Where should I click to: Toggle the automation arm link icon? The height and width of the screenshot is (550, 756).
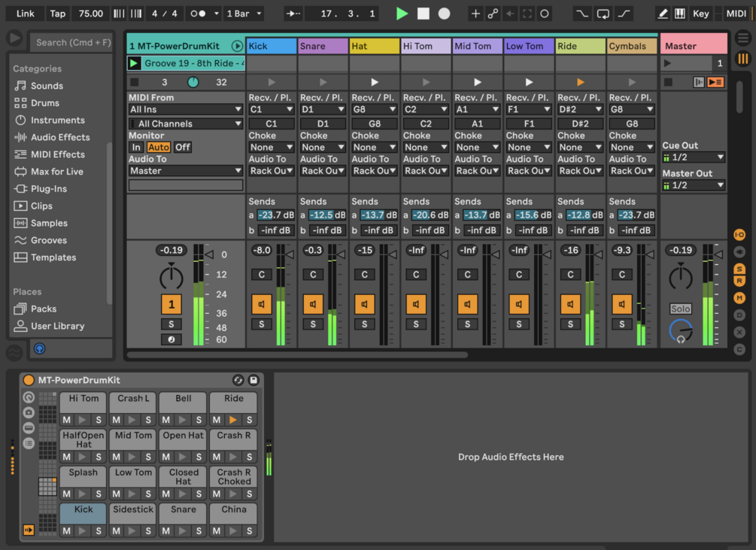point(493,14)
